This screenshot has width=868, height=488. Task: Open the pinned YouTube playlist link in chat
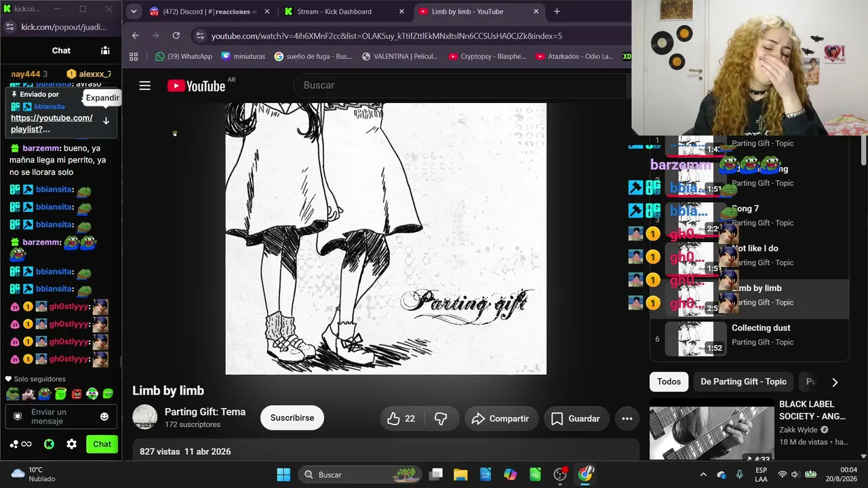pos(52,123)
